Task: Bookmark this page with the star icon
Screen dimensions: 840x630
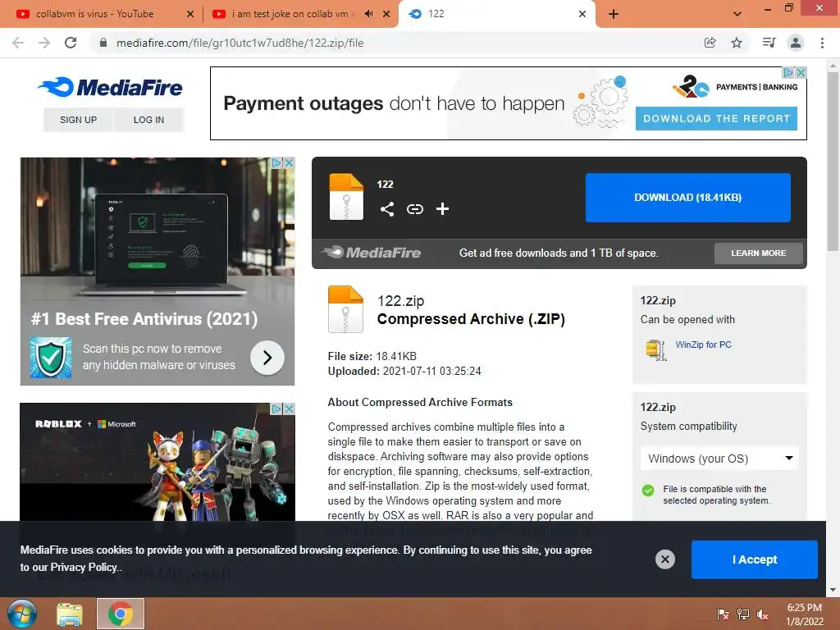Action: pyautogui.click(x=737, y=43)
